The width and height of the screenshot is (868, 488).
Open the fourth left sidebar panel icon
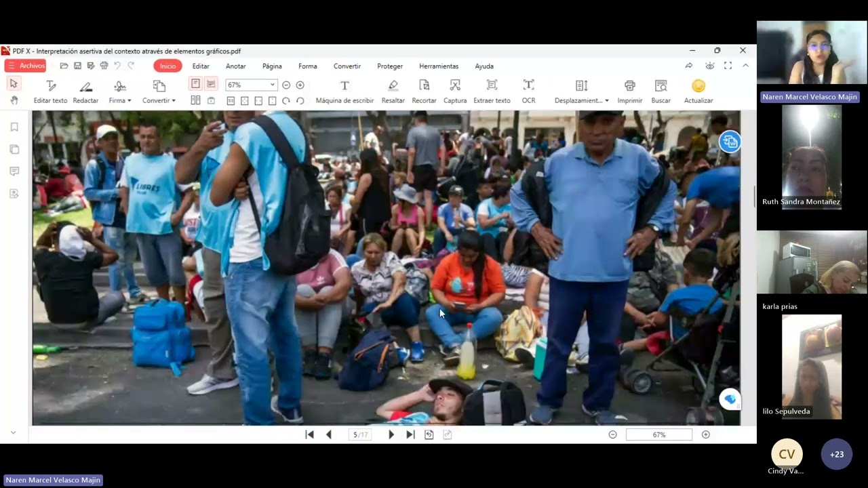(14, 194)
